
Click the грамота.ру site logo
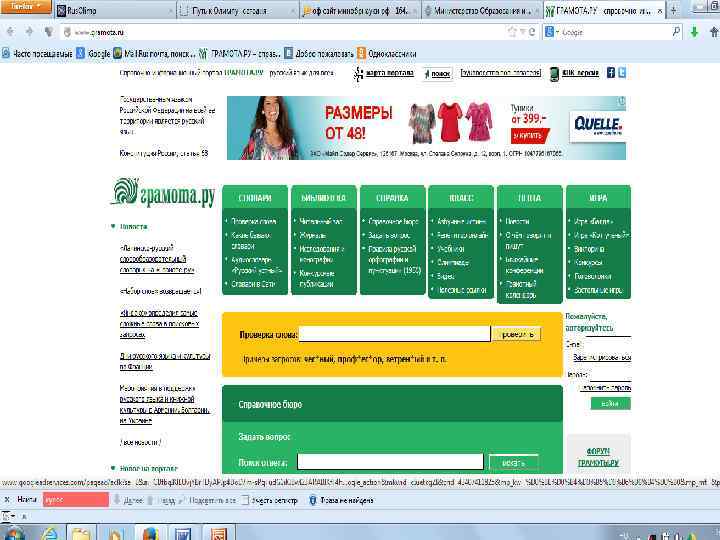tap(163, 193)
